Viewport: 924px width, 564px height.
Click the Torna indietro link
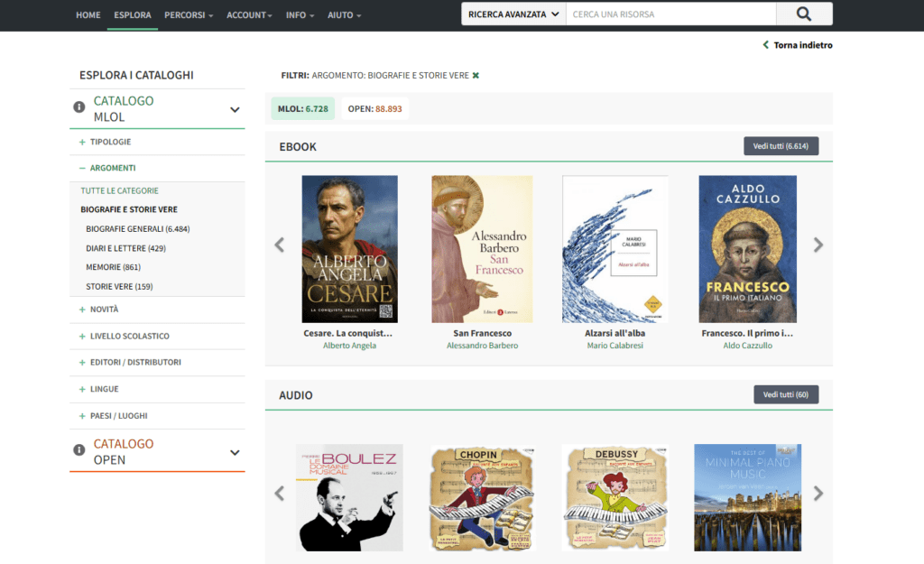798,45
